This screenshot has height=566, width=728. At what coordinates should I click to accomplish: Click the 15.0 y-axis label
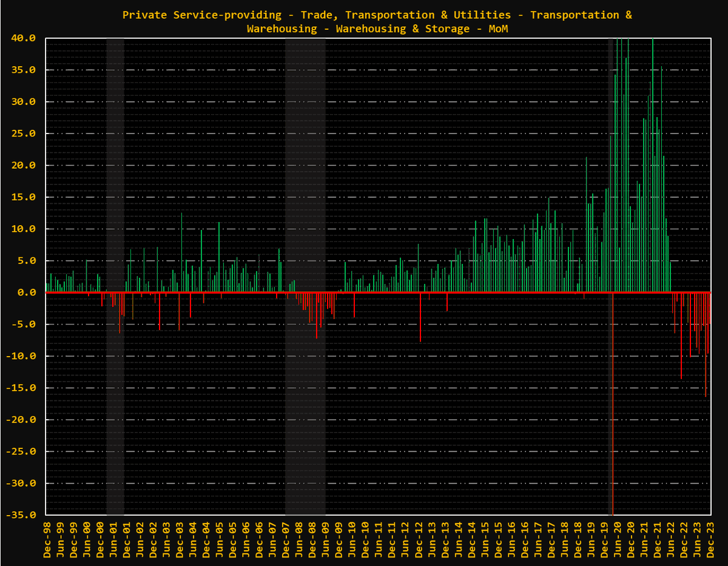point(24,197)
